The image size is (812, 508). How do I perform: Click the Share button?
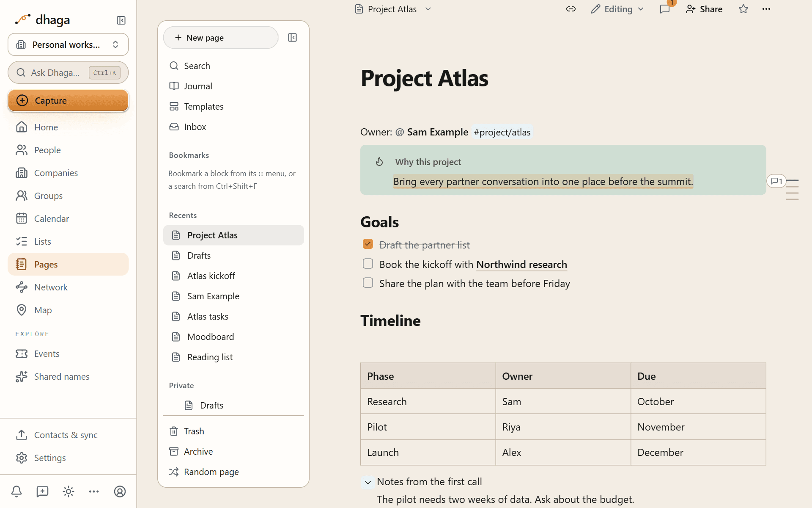(704, 9)
